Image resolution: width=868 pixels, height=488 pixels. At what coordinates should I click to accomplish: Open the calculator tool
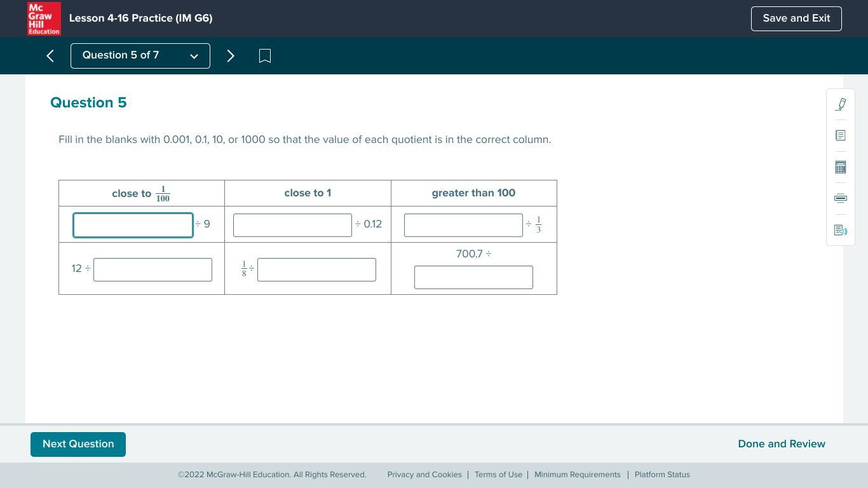[840, 167]
